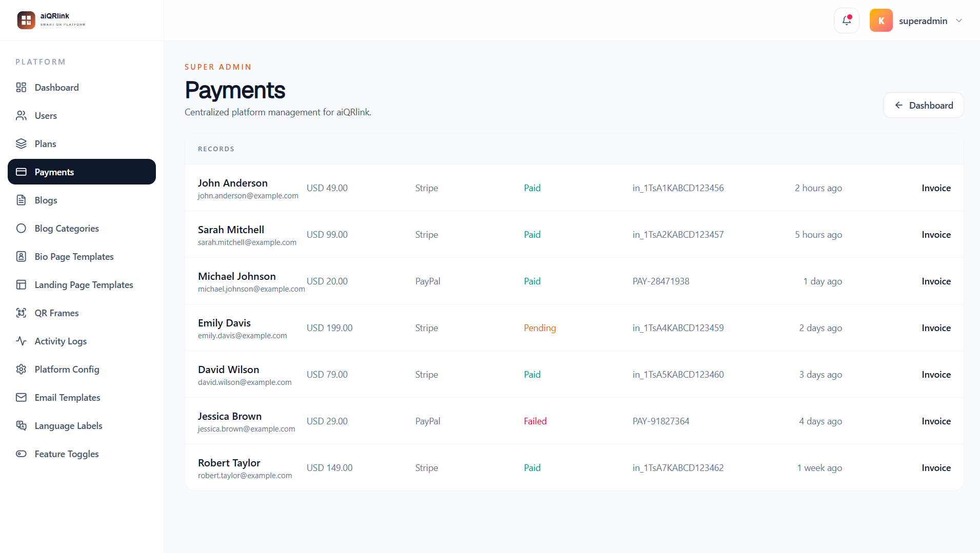Open Invoice for Emily Davis
This screenshot has height=553, width=980.
936,328
